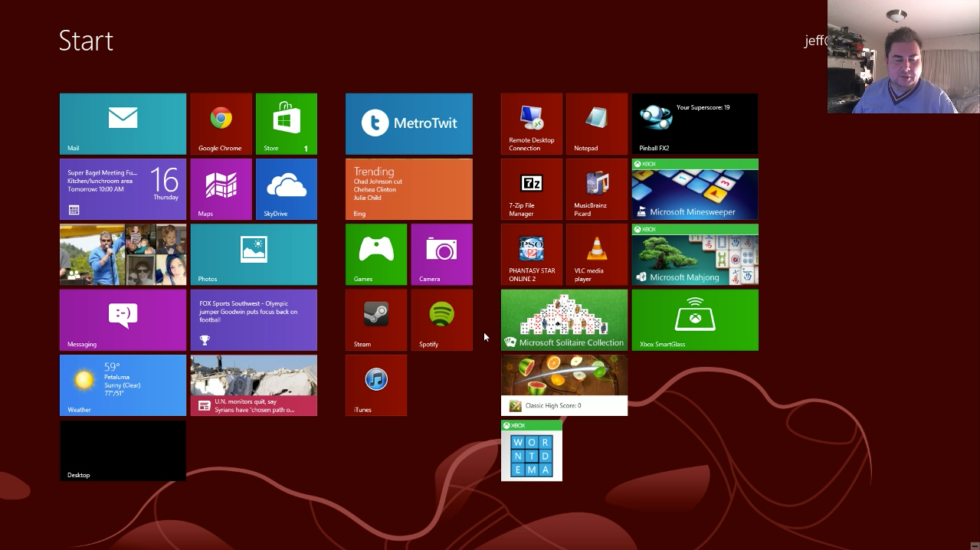
Task: Open 7-Zip File Manager tile
Action: pos(532,189)
